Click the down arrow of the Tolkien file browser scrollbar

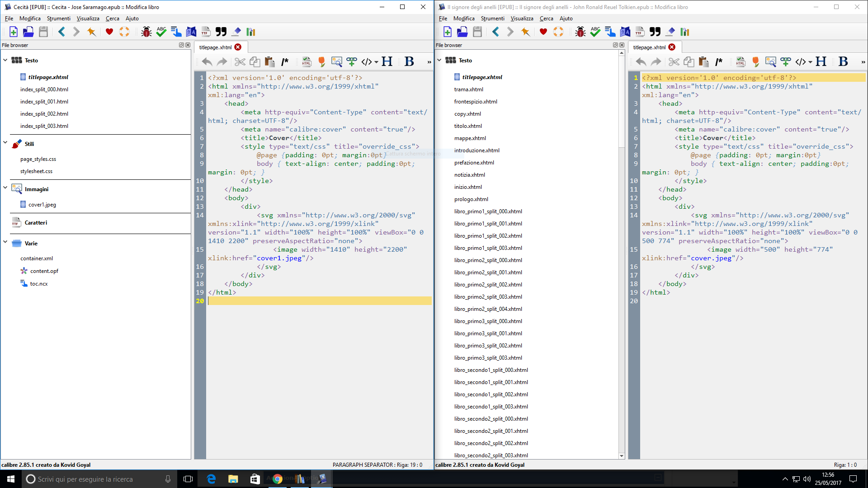tap(622, 456)
